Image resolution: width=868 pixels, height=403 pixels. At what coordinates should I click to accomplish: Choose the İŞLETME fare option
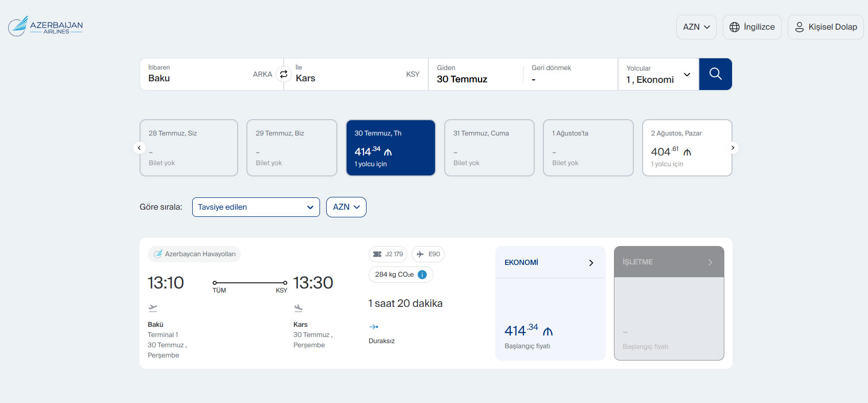[669, 303]
